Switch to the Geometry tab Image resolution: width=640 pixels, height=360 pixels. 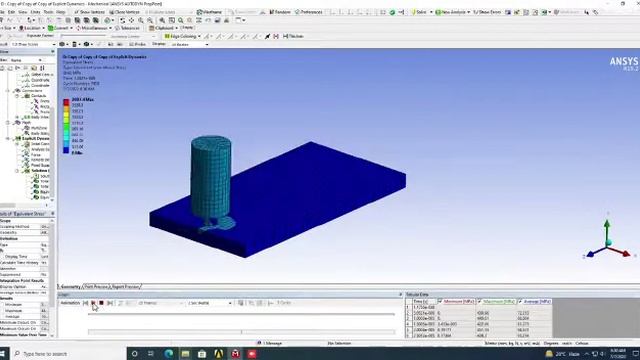tap(70, 287)
